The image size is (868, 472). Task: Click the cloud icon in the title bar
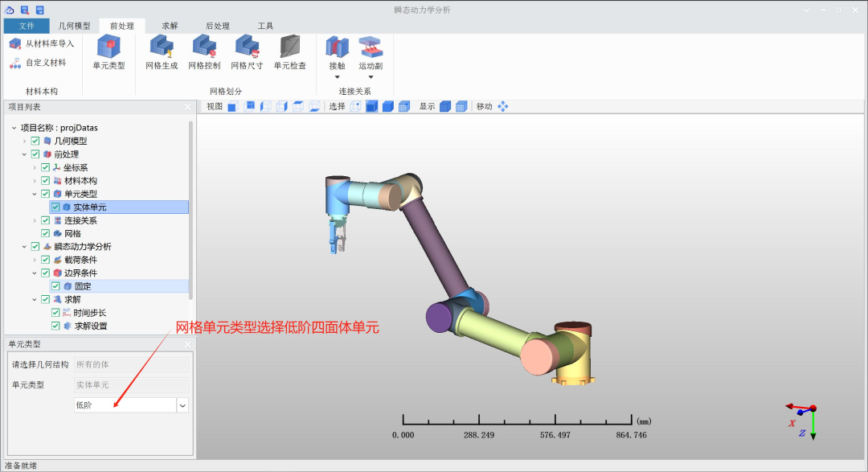(x=10, y=10)
